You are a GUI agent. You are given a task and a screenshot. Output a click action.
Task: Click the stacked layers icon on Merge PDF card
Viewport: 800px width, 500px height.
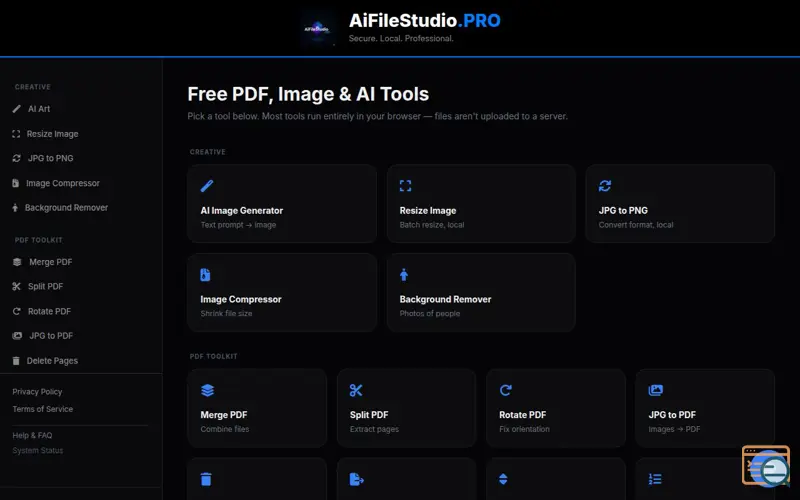pyautogui.click(x=207, y=390)
